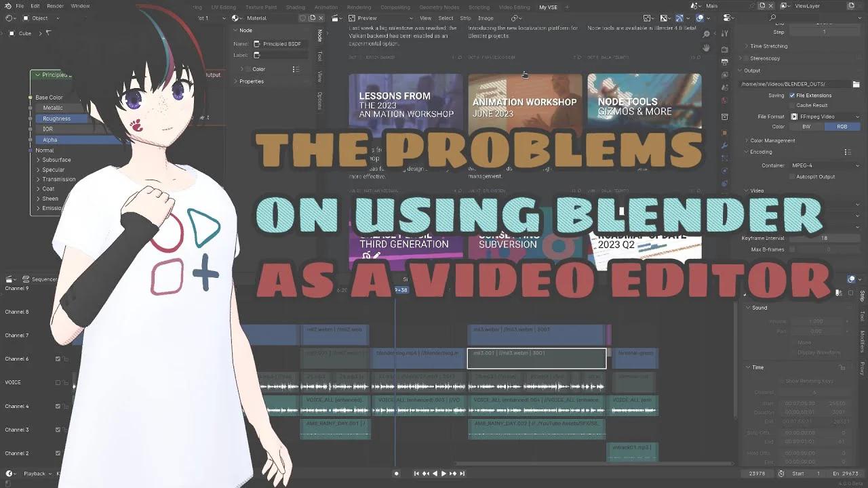
Task: Enable the Cache Result checkbox
Action: pyautogui.click(x=791, y=105)
